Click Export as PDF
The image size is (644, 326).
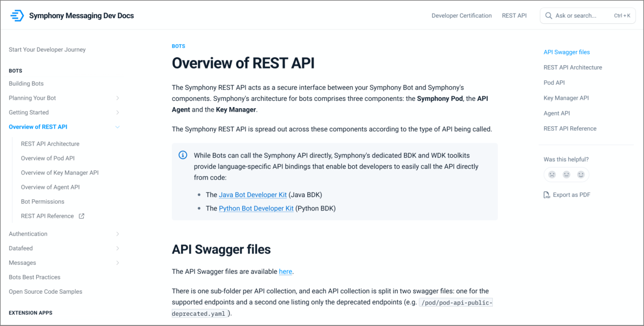[567, 195]
